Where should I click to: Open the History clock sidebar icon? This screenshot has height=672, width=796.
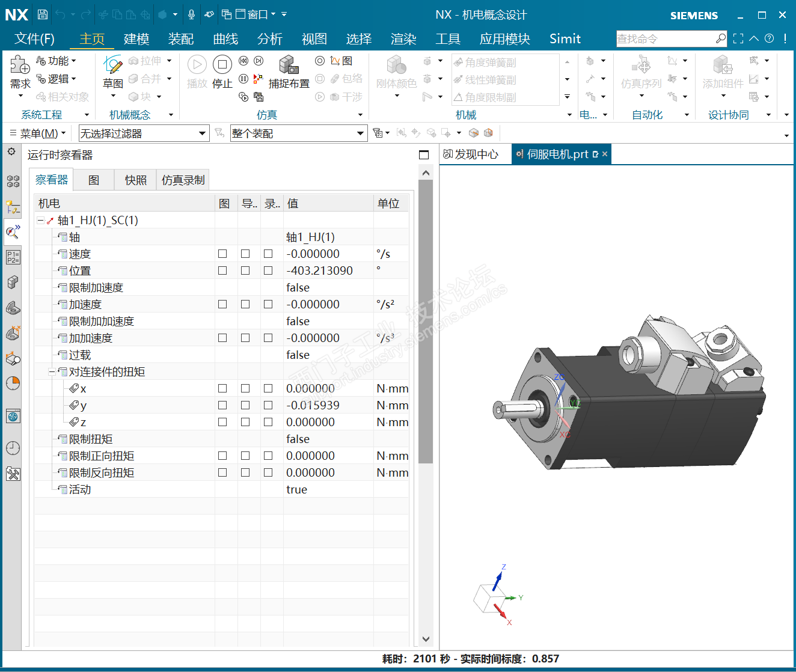coord(13,448)
